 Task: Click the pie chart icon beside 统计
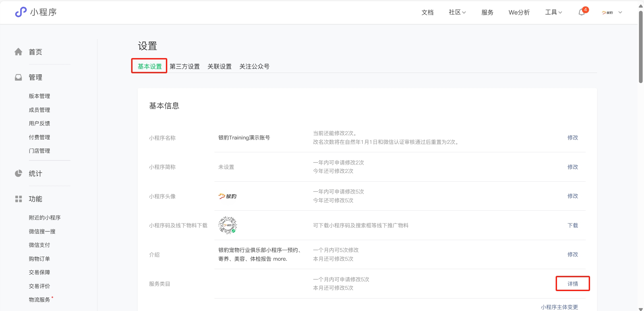tap(19, 174)
